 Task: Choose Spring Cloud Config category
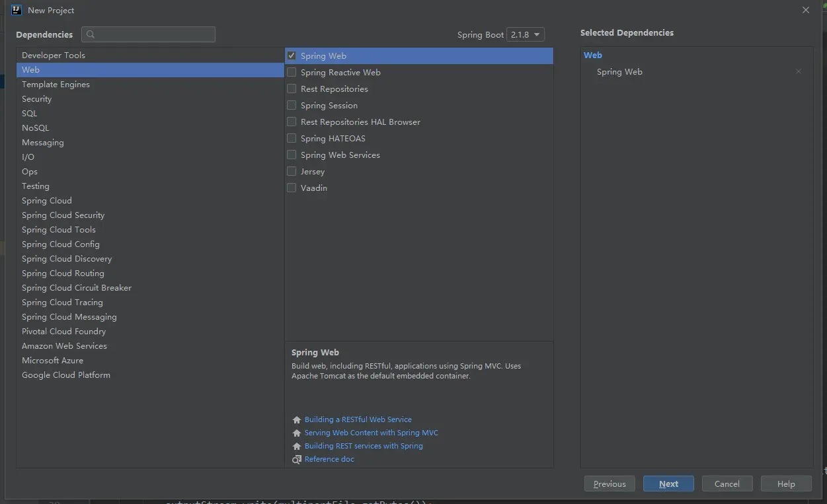point(150,244)
